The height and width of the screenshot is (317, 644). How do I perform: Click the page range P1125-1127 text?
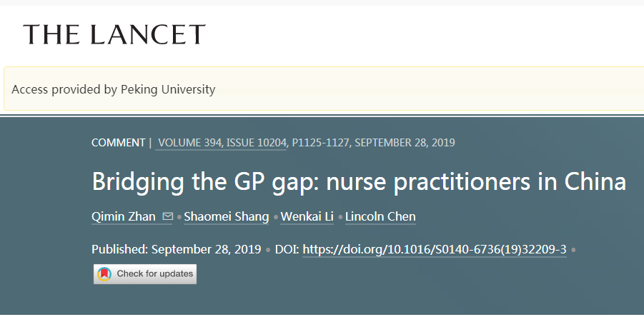(x=320, y=143)
